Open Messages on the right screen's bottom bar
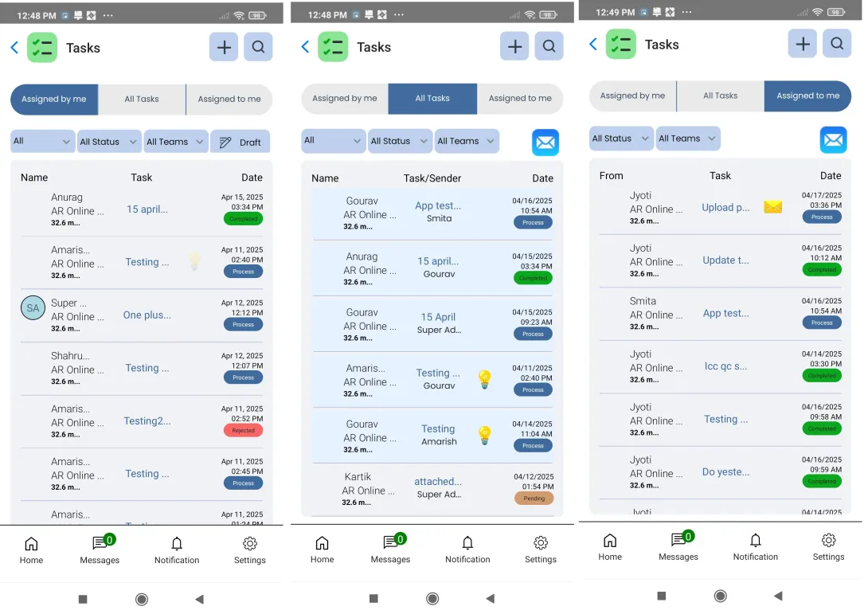Image resolution: width=868 pixels, height=614 pixels. coord(678,547)
